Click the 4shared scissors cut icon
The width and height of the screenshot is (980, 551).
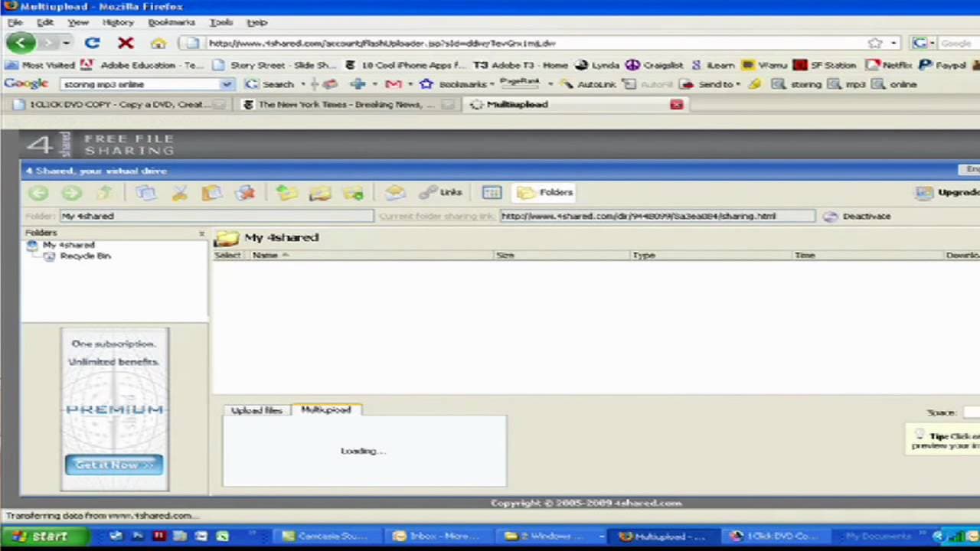click(179, 193)
